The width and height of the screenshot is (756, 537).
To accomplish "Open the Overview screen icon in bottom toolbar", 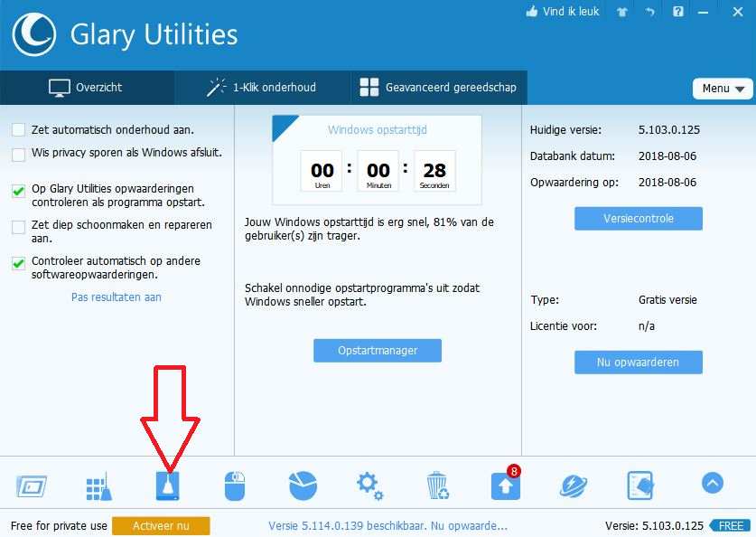I will pos(32,485).
